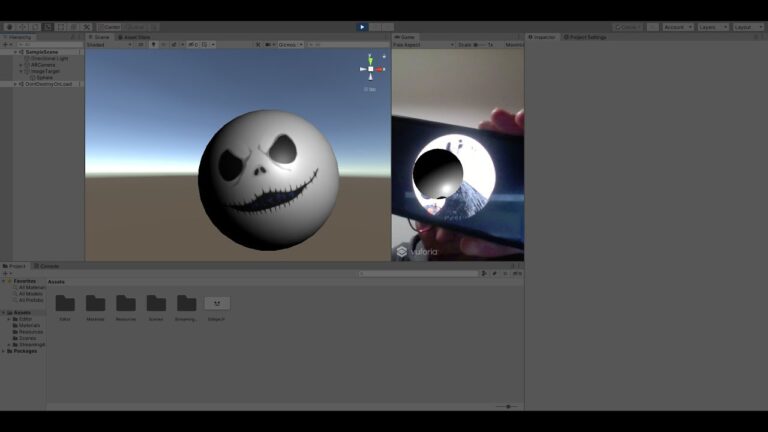
Task: Switch to the Console tab
Action: (47, 266)
